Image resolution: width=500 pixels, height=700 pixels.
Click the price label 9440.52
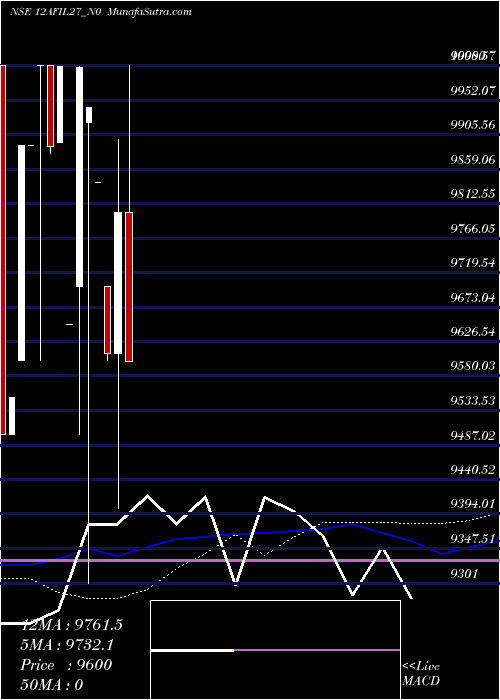pyautogui.click(x=473, y=470)
